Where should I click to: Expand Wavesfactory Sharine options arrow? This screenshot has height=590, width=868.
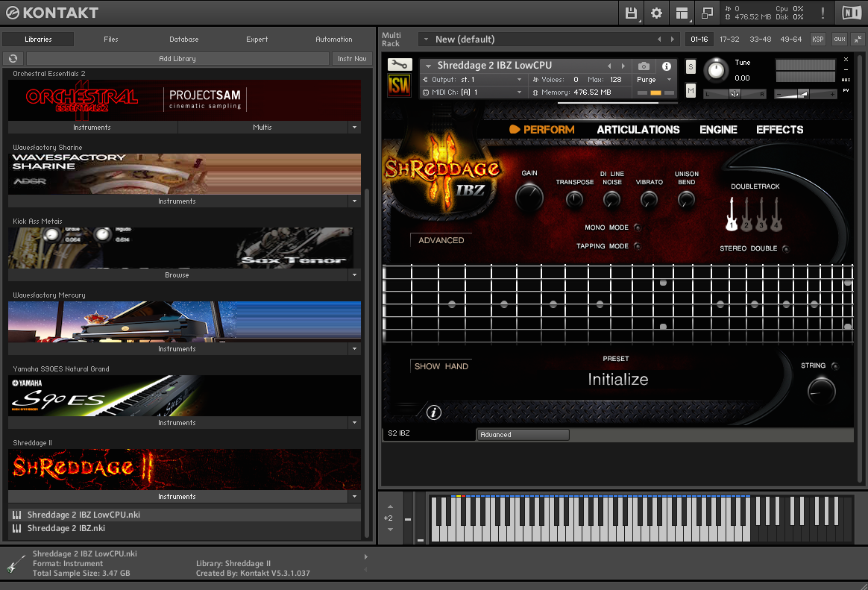click(354, 201)
